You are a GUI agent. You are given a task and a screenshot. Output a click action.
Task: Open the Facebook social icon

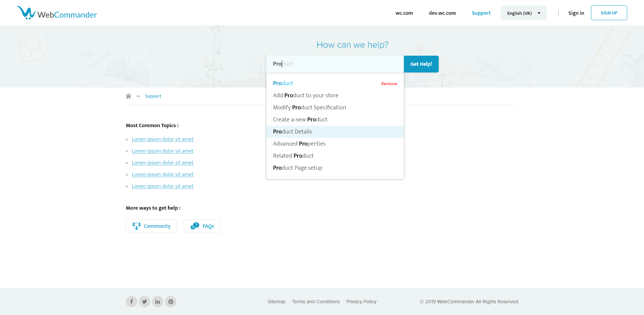(131, 302)
